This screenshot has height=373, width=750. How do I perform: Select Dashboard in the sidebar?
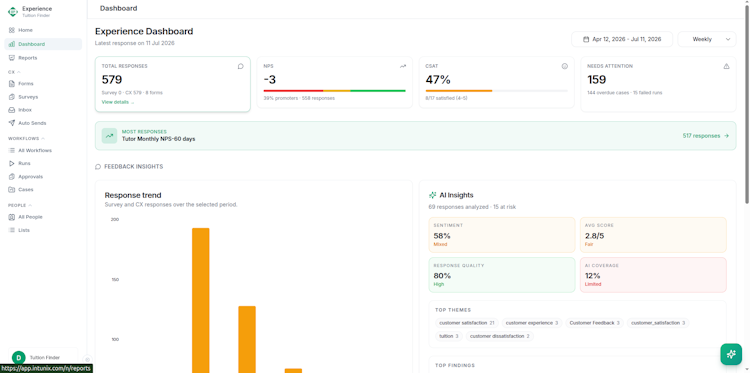(x=43, y=44)
